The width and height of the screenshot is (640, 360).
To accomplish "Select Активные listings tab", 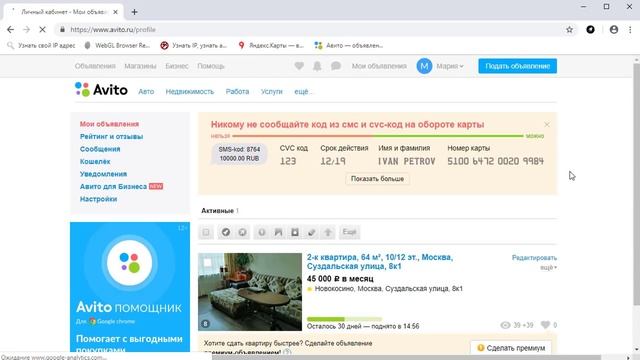I will [x=220, y=211].
